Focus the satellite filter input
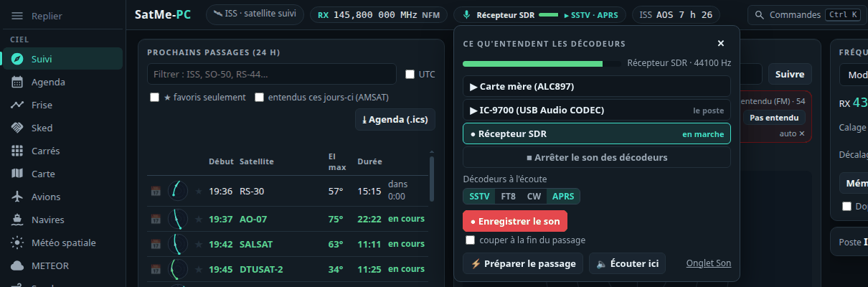The image size is (868, 287). [x=272, y=74]
